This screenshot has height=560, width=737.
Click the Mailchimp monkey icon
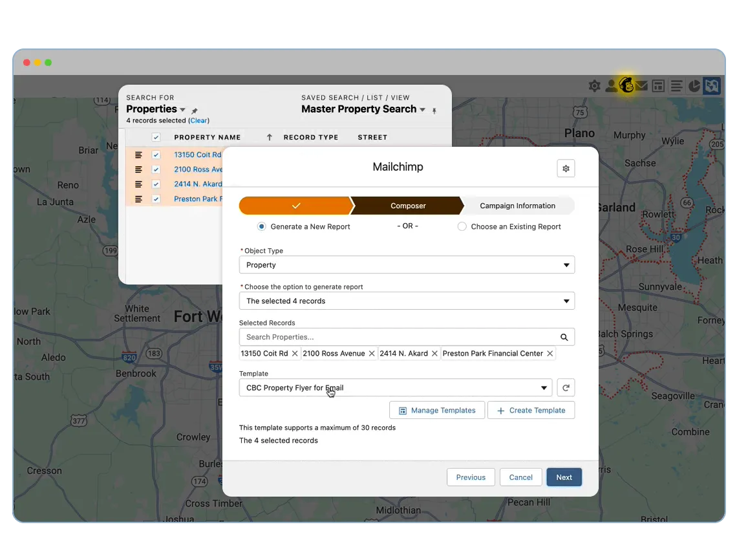pyautogui.click(x=626, y=85)
